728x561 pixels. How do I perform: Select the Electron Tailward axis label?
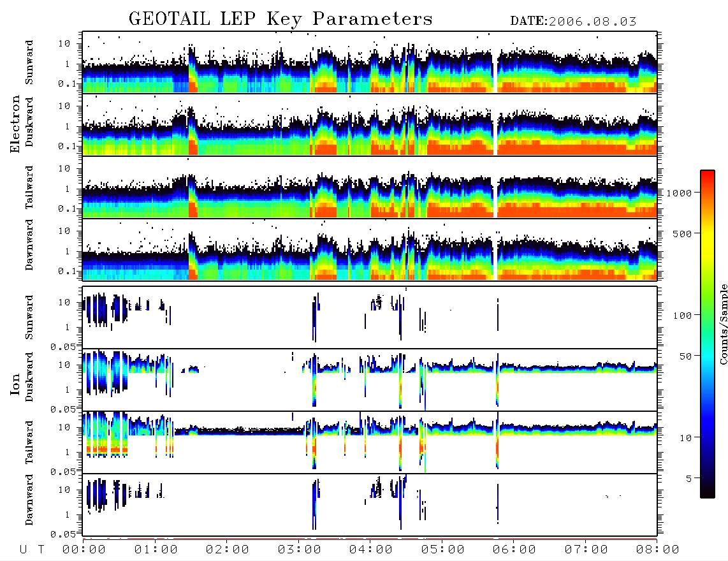[x=29, y=187]
